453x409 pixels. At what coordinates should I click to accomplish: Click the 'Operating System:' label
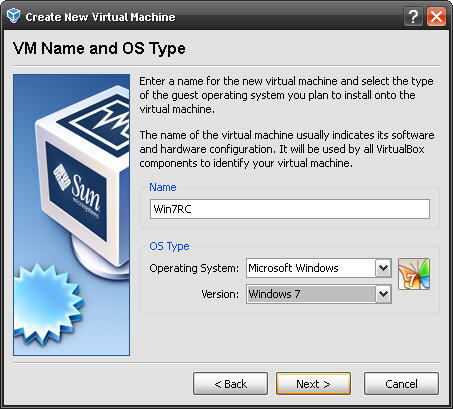[194, 268]
